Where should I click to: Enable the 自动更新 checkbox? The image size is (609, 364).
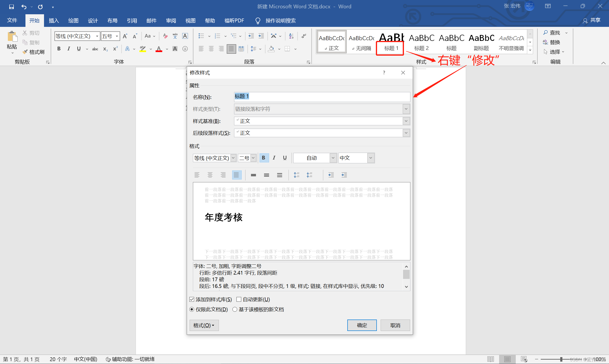point(239,299)
